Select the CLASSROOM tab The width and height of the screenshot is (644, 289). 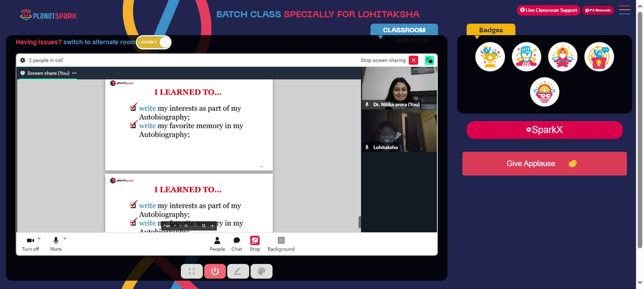404,30
